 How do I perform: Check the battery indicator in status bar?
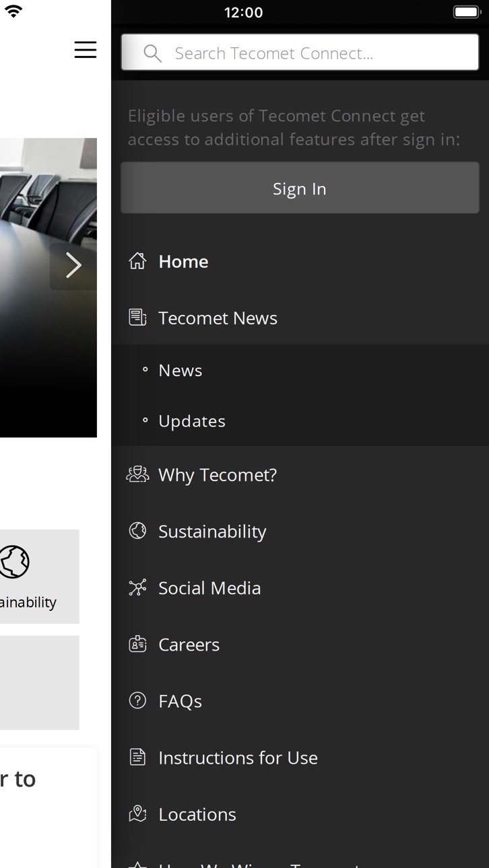[466, 12]
